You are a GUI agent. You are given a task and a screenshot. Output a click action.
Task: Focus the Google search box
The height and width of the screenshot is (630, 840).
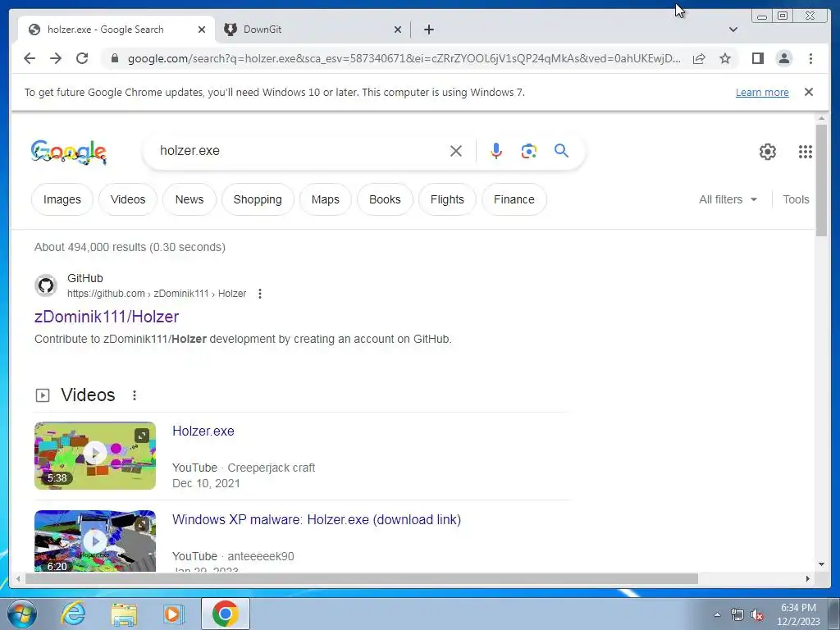click(300, 151)
